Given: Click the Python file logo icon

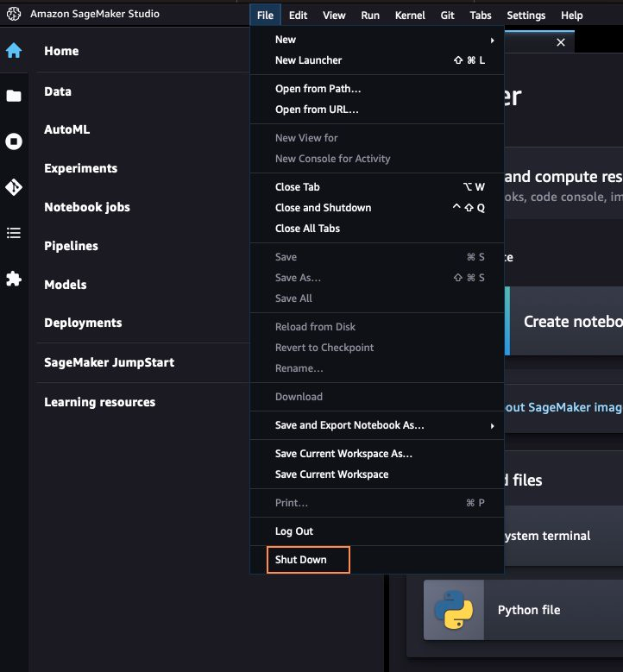Looking at the screenshot, I should tap(454, 609).
